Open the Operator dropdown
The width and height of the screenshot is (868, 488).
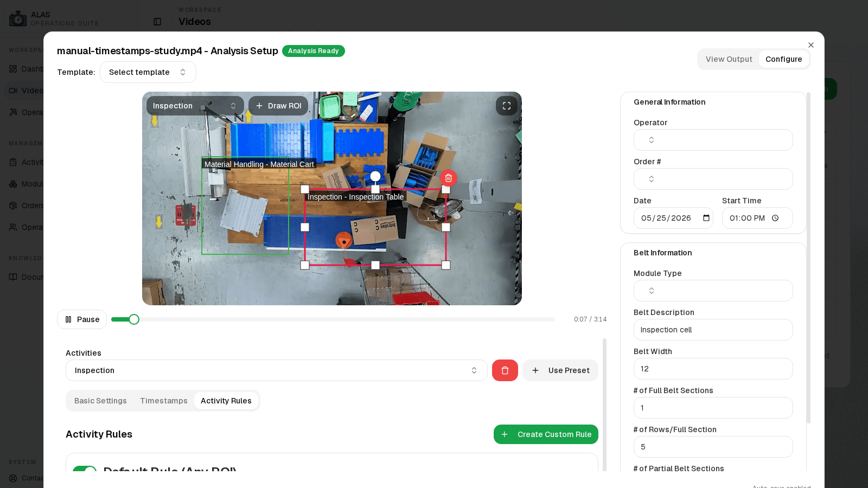click(x=713, y=140)
